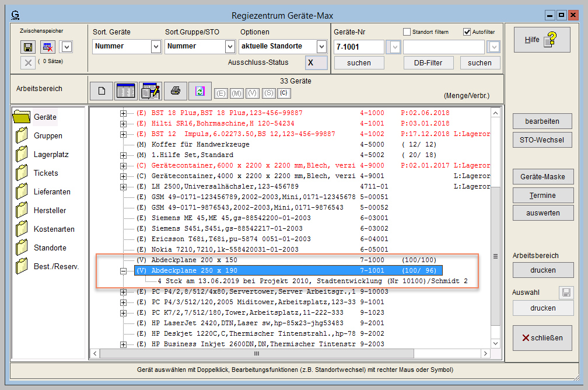Image resolution: width=588 pixels, height=390 pixels.
Task: Open the table list view icon
Action: coord(125,90)
